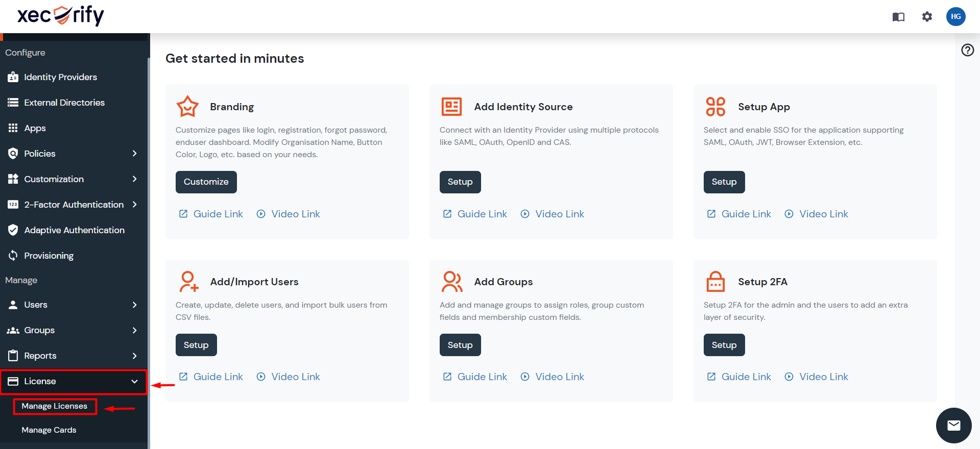Click Setup under Add Identity Source
The width and height of the screenshot is (980, 449).
(460, 182)
